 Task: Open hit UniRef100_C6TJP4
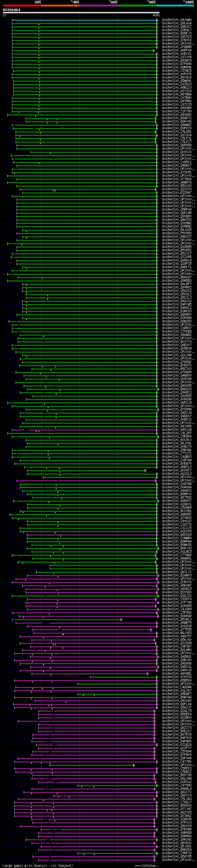coord(176,57)
